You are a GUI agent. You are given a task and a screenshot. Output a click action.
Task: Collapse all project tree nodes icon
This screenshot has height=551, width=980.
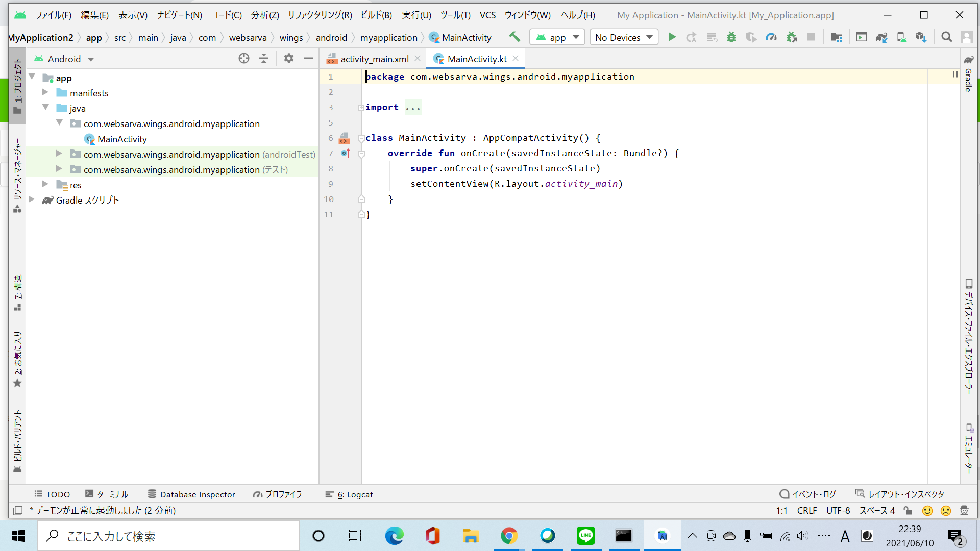click(x=264, y=59)
